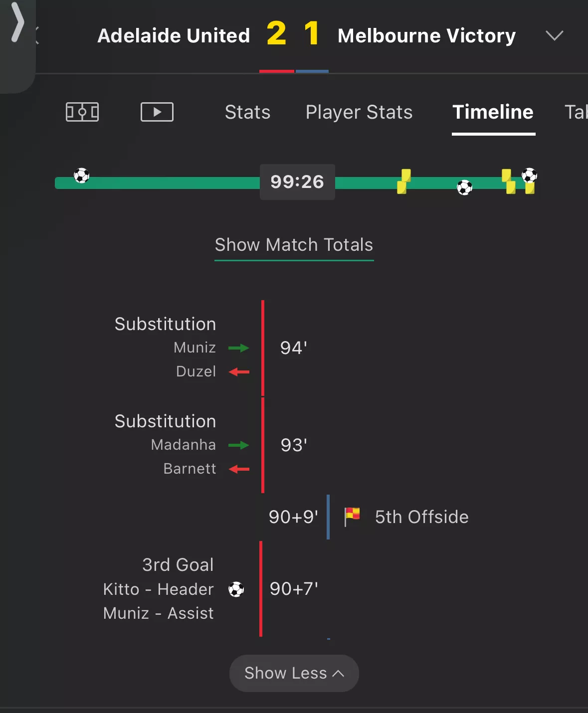Click the 99:26 match clock on progress bar
This screenshot has height=713, width=588.
click(297, 182)
